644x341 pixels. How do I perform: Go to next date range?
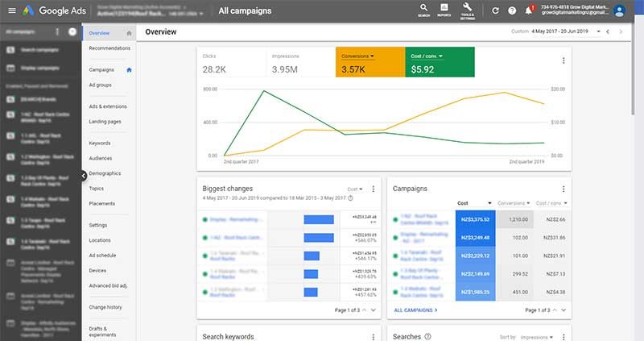click(621, 31)
